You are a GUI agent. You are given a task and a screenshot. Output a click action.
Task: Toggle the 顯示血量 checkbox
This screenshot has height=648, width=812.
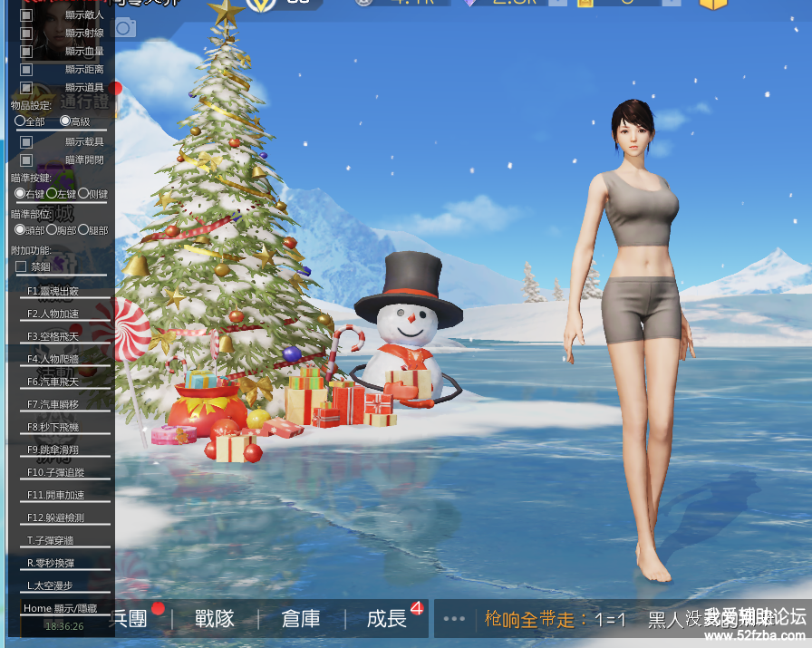pyautogui.click(x=26, y=52)
